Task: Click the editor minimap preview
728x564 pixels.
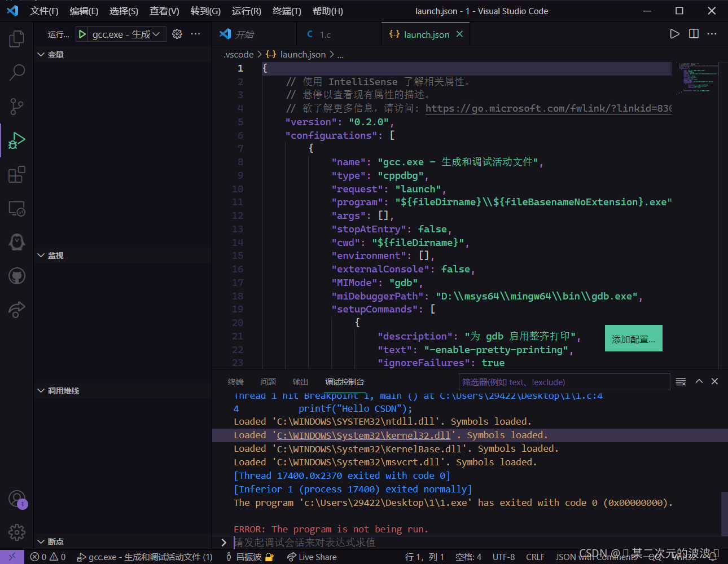Action: (x=698, y=79)
